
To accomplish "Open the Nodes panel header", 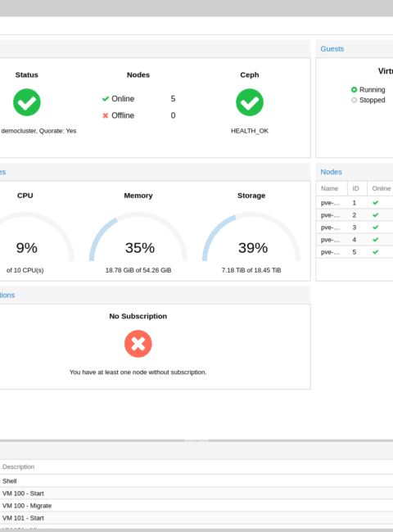I will (x=355, y=172).
